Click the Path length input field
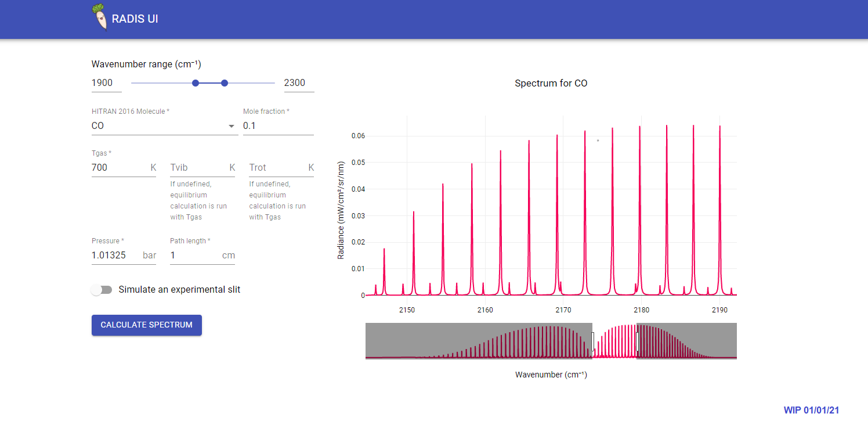Image resolution: width=868 pixels, height=428 pixels. [x=202, y=256]
